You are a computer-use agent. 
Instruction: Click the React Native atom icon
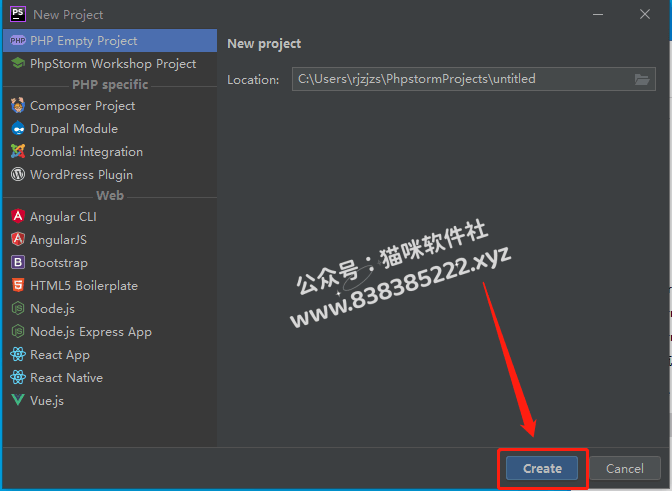click(18, 377)
